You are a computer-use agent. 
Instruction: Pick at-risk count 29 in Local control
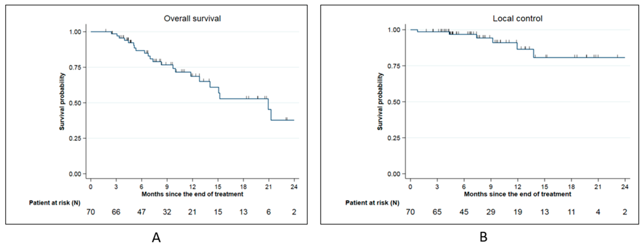click(491, 212)
